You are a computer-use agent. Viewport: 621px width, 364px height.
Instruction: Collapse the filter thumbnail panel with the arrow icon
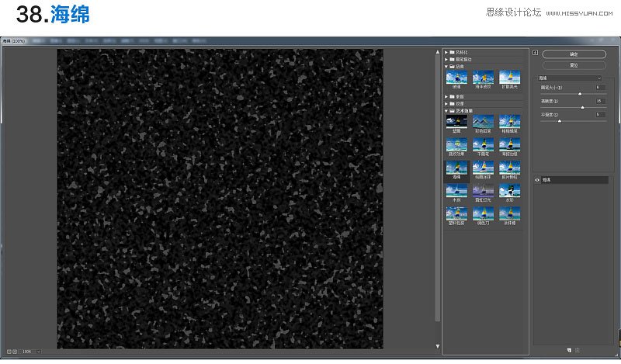[535, 52]
